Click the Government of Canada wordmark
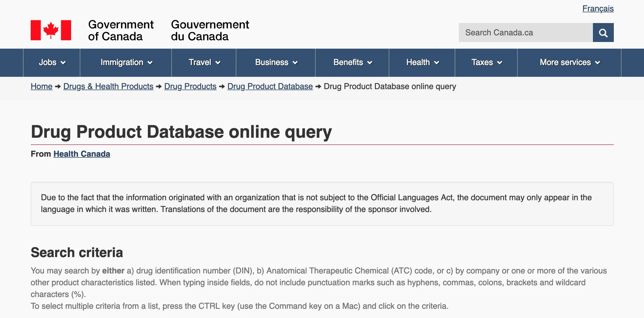 pos(121,30)
